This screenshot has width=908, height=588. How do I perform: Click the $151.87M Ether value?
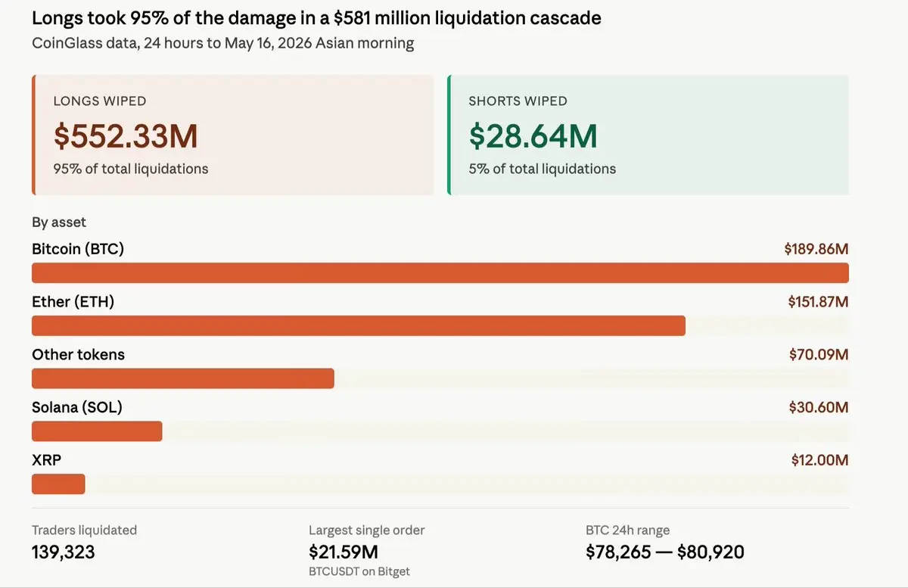pyautogui.click(x=818, y=302)
